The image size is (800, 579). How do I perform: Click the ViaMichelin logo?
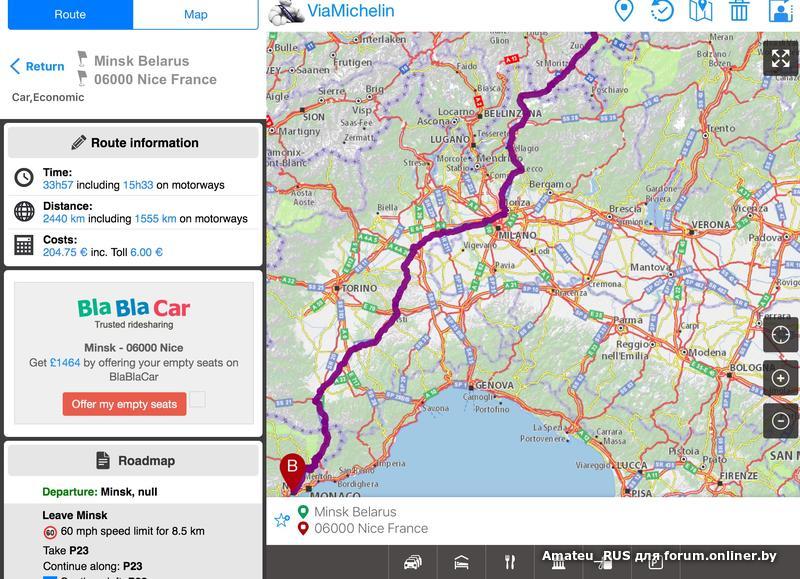point(332,11)
